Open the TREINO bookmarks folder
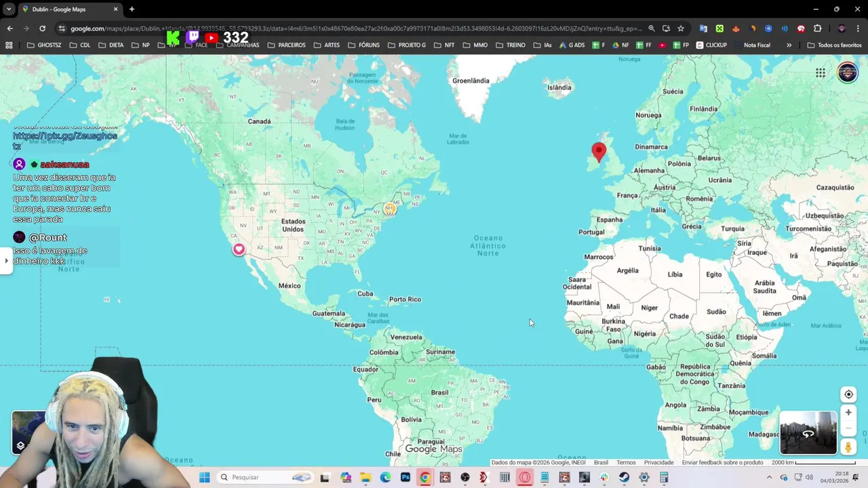The height and width of the screenshot is (488, 868). click(510, 45)
